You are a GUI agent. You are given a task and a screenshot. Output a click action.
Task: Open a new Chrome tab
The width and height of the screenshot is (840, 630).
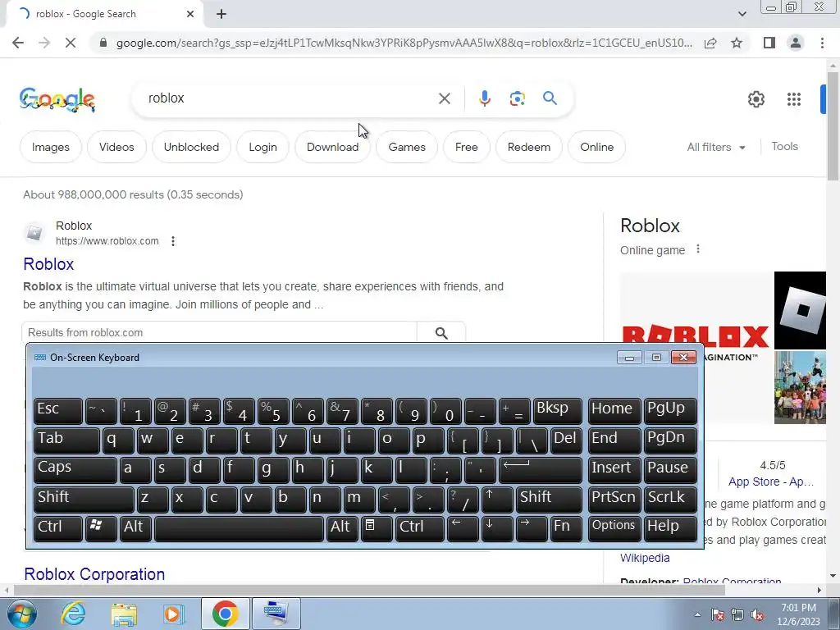coord(221,15)
